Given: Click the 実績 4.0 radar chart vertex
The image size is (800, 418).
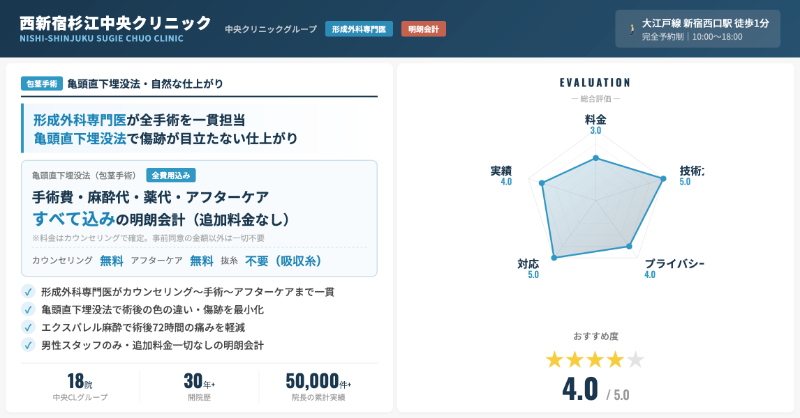Looking at the screenshot, I should pyautogui.click(x=541, y=183).
